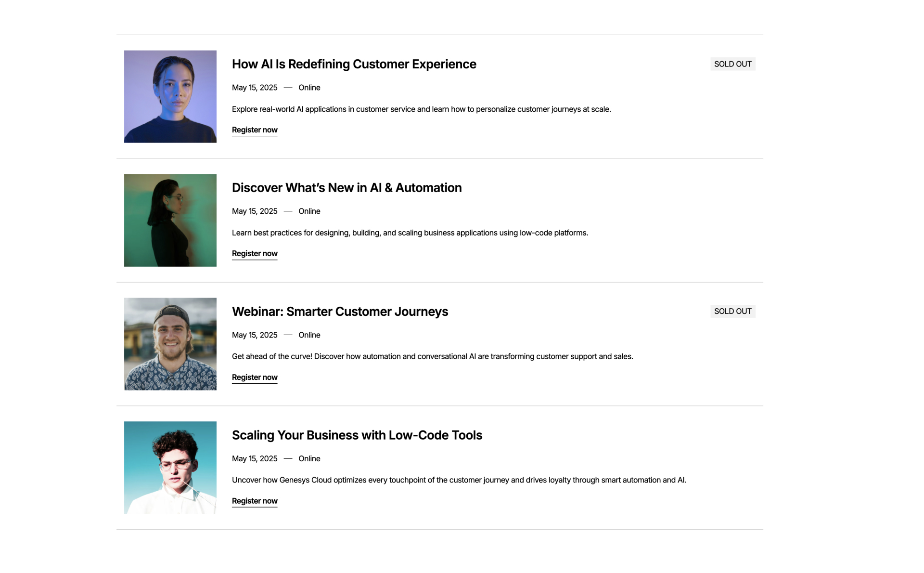Open Webinar: Smarter Customer Journeys title

pyautogui.click(x=340, y=312)
